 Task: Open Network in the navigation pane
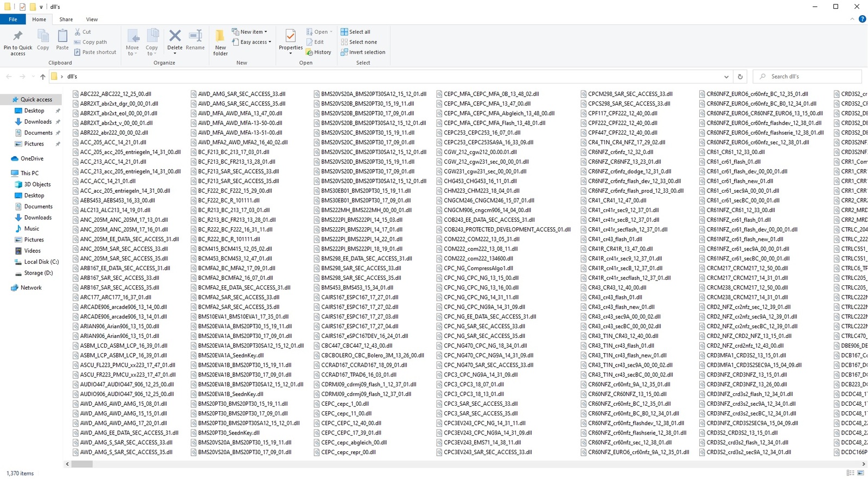[26, 288]
